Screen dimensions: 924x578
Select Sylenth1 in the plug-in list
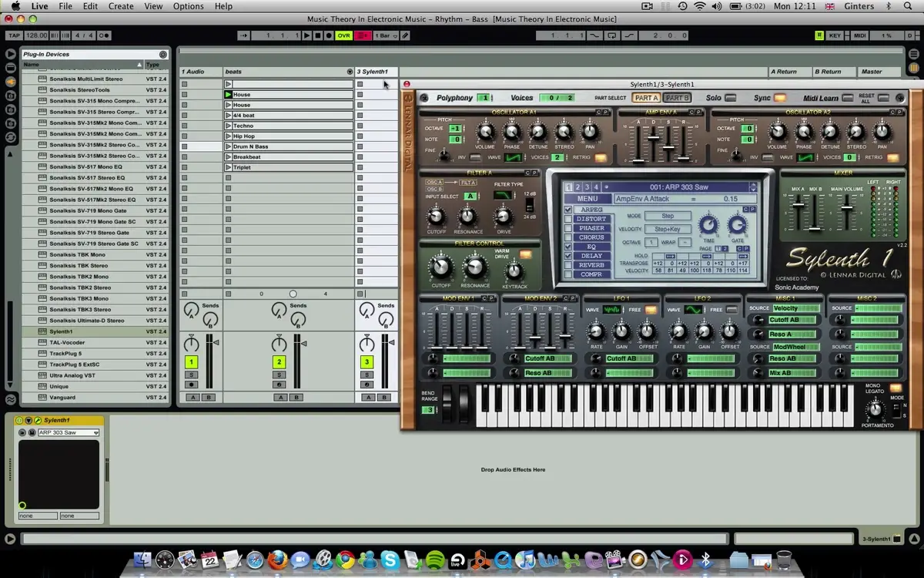click(95, 331)
